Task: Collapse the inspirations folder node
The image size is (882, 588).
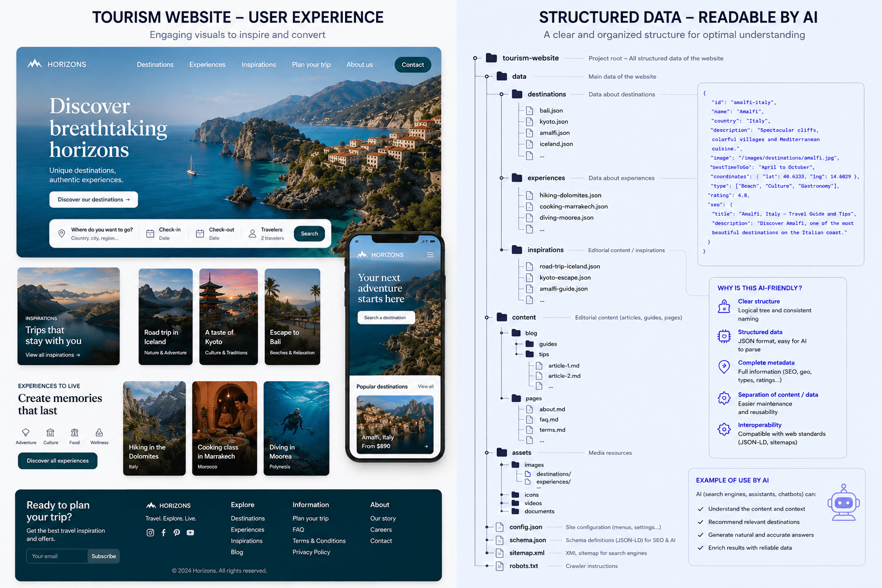Action: coord(501,250)
